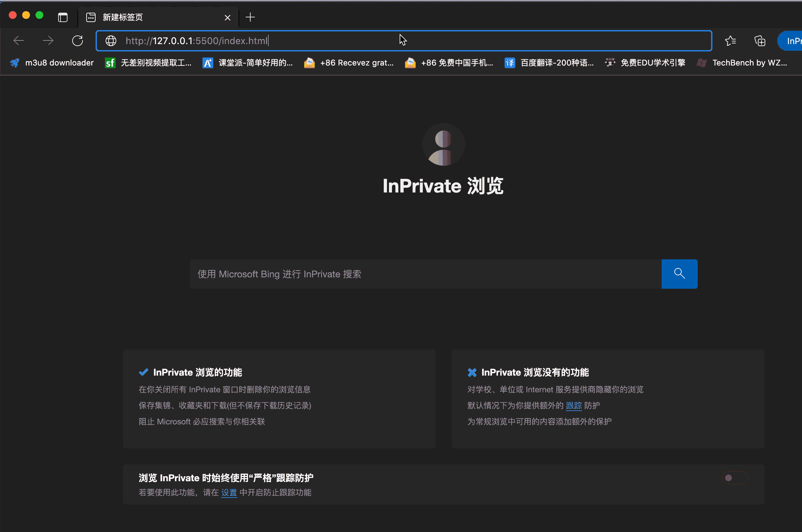Click the blue Bing search button
The width and height of the screenshot is (802, 532).
[679, 274]
